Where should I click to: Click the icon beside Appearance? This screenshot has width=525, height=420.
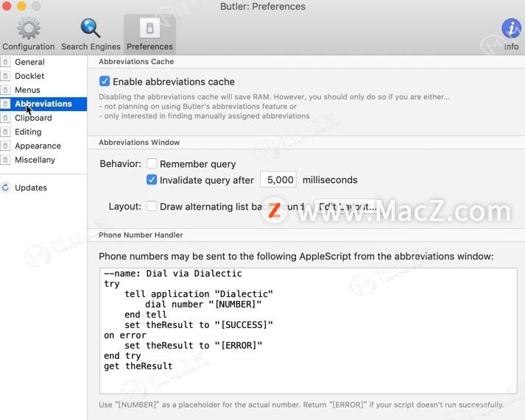(x=5, y=146)
